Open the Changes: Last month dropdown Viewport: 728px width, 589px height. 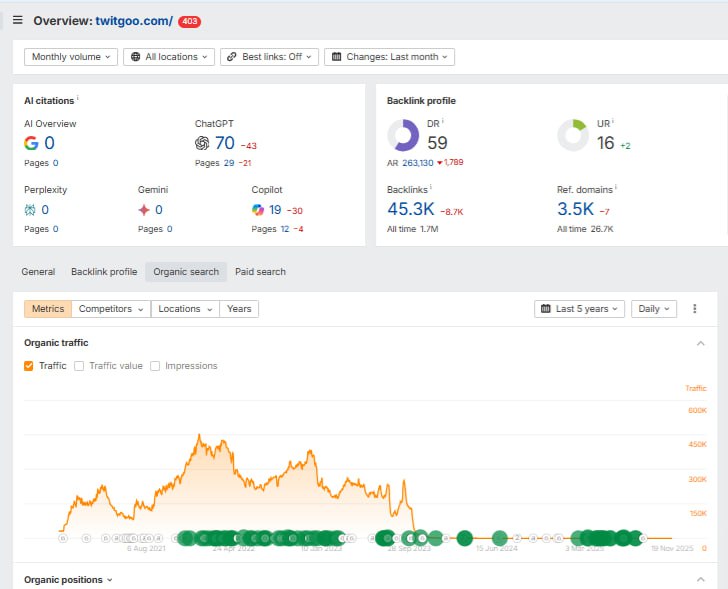click(389, 57)
